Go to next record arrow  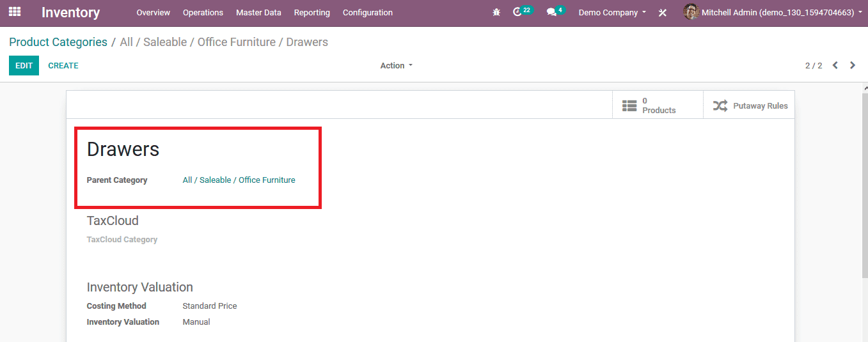point(853,65)
